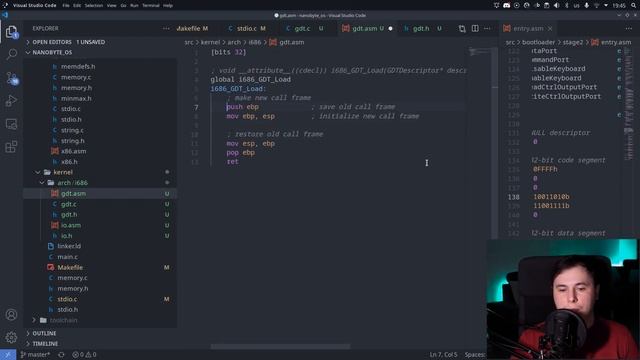
Task: Show errors and warnings in status bar
Action: (84, 355)
